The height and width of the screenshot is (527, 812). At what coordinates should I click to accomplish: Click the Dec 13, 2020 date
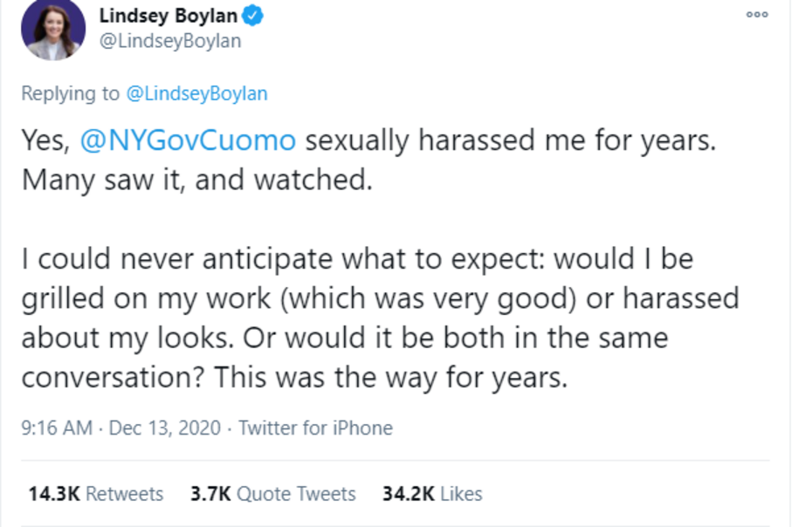165,428
